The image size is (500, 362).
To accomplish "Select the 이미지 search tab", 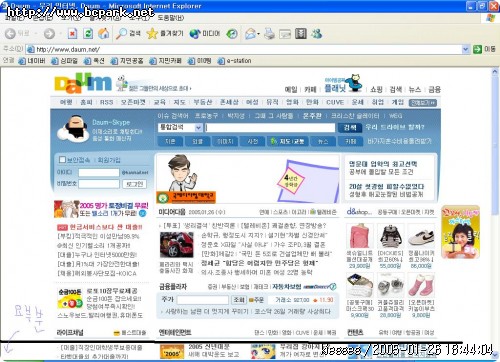I will [x=225, y=141].
